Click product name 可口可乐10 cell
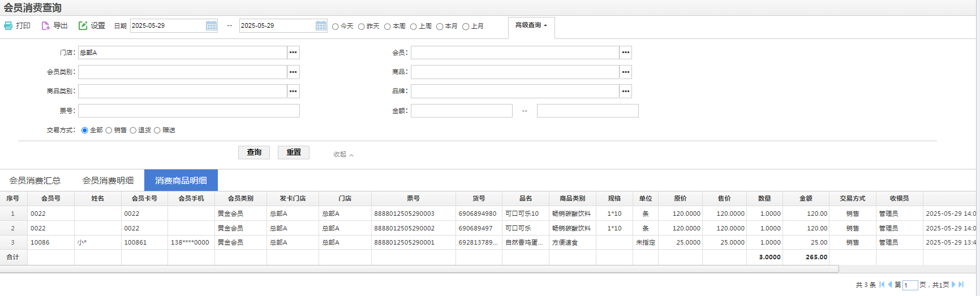The height and width of the screenshot is (296, 980). pos(526,214)
